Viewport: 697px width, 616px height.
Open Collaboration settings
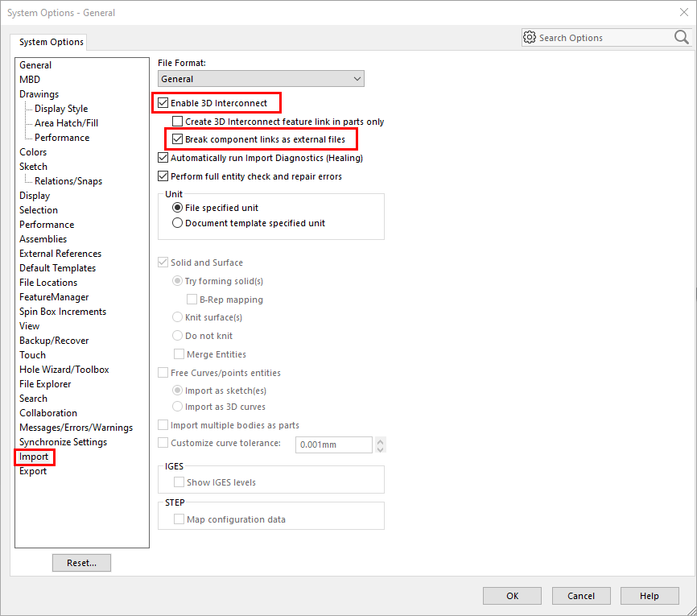tap(48, 413)
